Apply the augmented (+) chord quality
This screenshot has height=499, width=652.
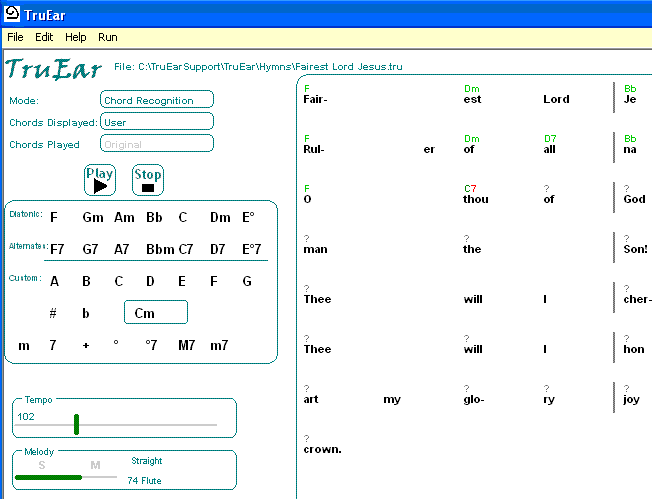coord(86,346)
